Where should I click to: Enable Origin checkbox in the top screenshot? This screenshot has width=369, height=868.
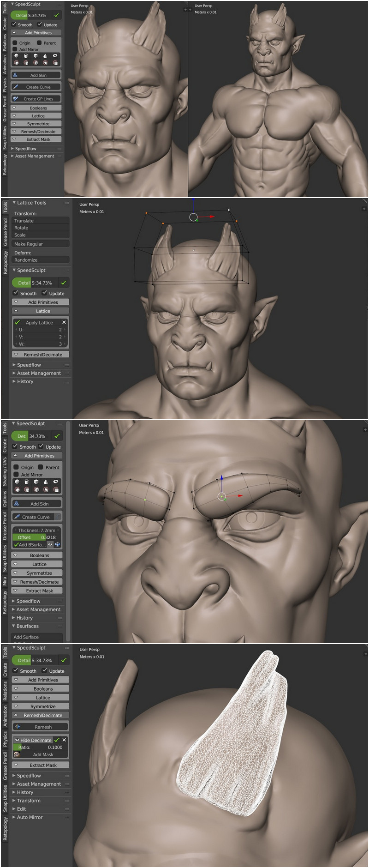(15, 43)
